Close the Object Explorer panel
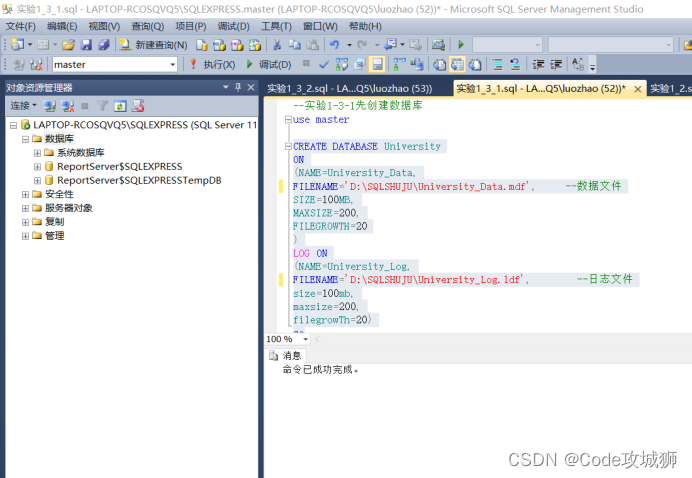Viewport: 692px width, 478px height. pyautogui.click(x=251, y=87)
